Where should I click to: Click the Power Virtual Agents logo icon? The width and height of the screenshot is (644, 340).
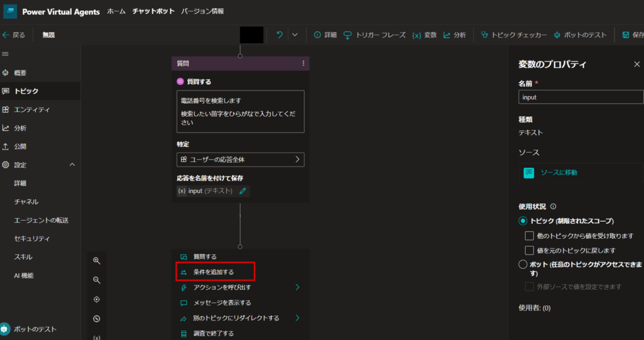click(x=10, y=11)
